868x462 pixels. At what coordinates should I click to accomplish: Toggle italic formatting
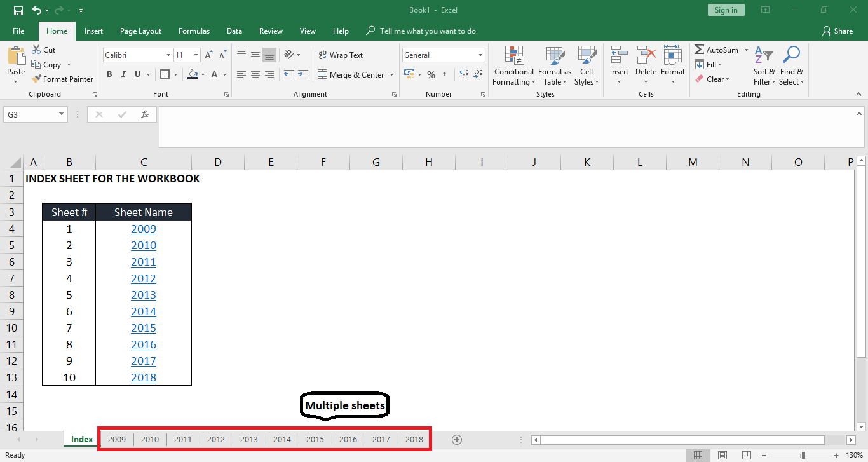pyautogui.click(x=123, y=74)
